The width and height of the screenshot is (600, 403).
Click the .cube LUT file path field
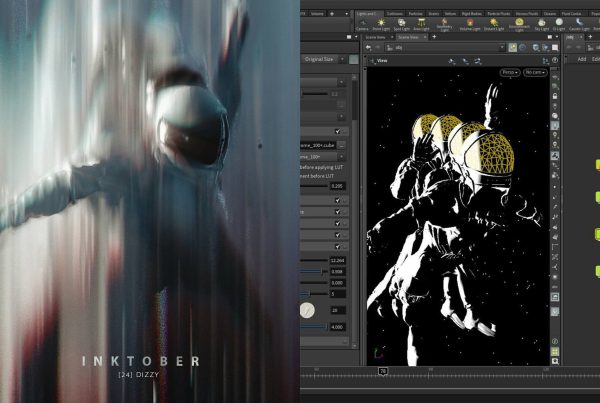[318, 145]
